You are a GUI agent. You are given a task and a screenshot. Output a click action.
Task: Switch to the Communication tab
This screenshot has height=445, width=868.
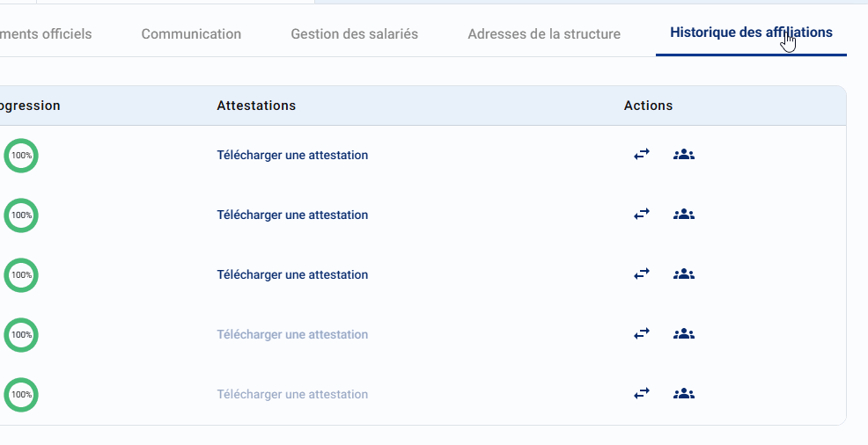coord(191,33)
